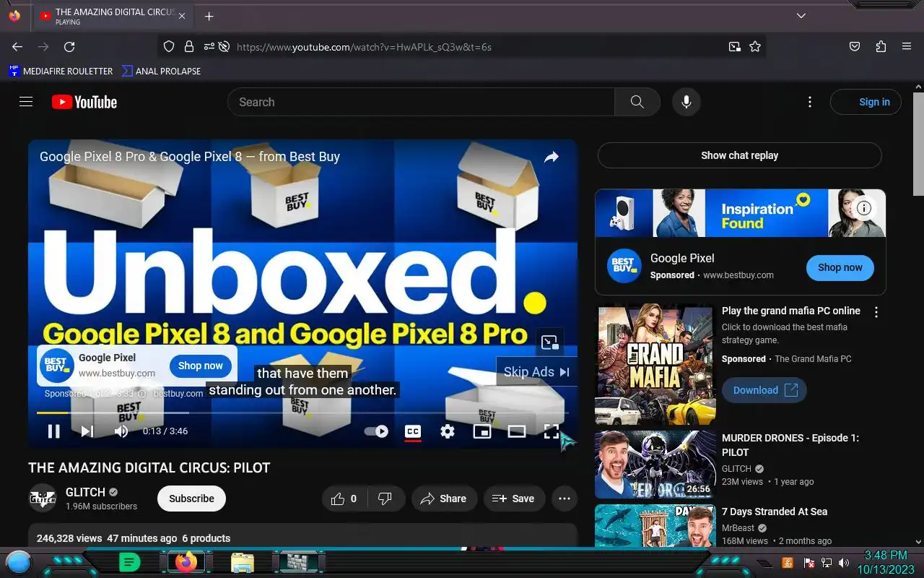Open the video settings gear
Viewport: 924px width, 578px height.
point(448,431)
